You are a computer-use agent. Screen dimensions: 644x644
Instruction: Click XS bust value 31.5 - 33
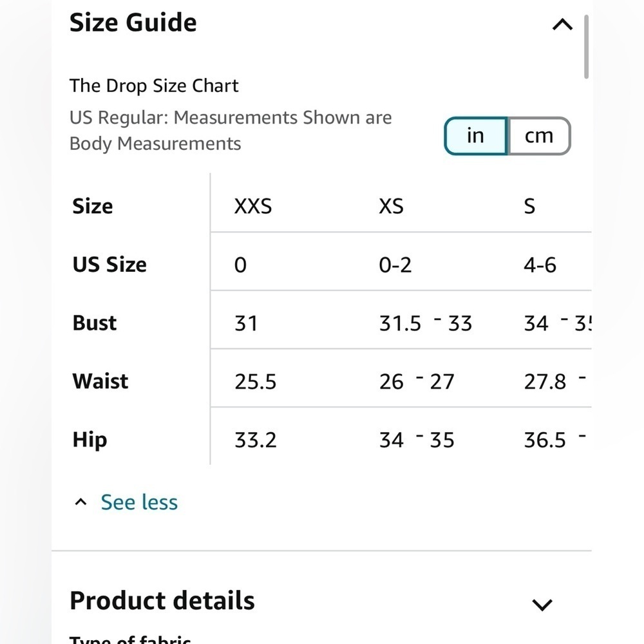click(x=426, y=323)
